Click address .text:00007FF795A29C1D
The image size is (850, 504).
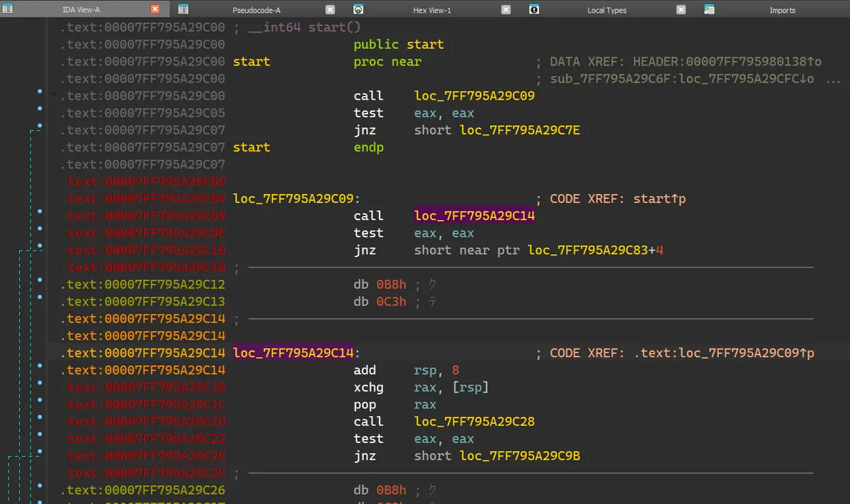tap(142, 422)
